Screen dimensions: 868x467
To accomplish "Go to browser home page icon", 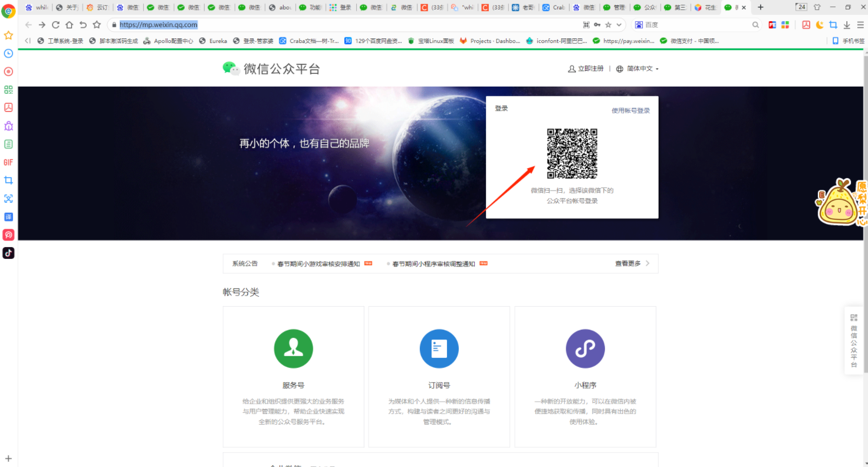I will click(69, 25).
